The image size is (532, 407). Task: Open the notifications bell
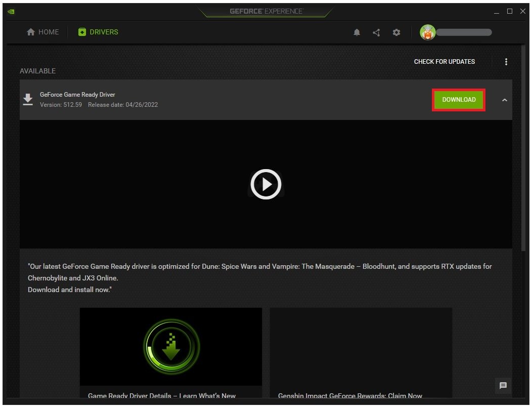(357, 32)
